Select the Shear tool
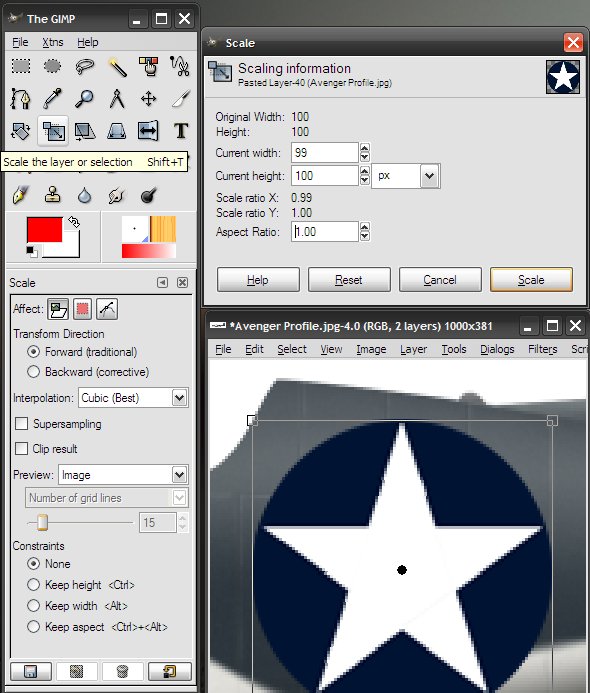 tap(84, 131)
